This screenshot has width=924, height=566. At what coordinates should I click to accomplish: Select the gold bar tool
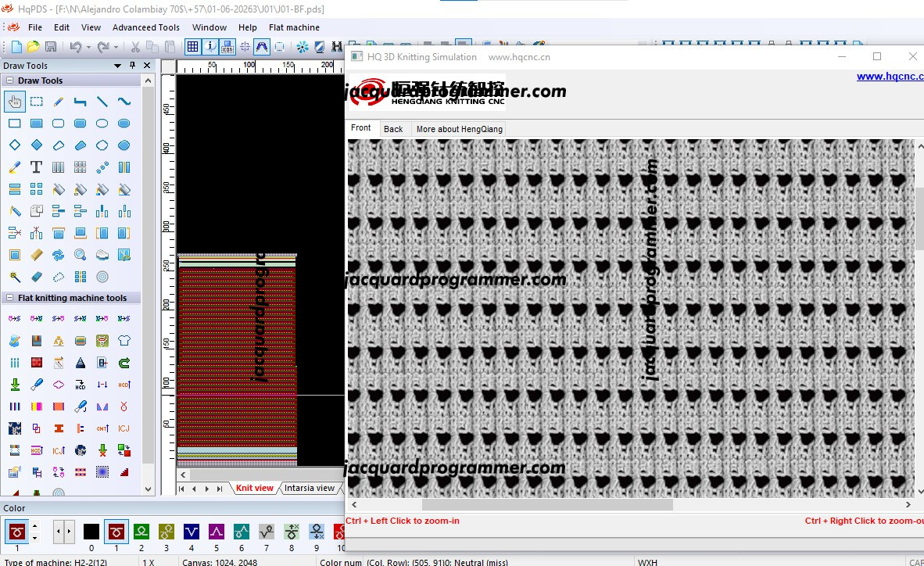(x=37, y=255)
